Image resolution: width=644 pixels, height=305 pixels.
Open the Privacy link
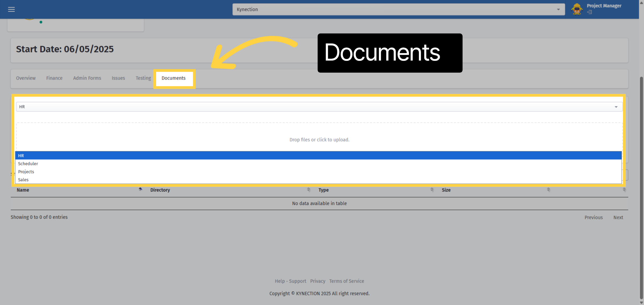coord(318,281)
